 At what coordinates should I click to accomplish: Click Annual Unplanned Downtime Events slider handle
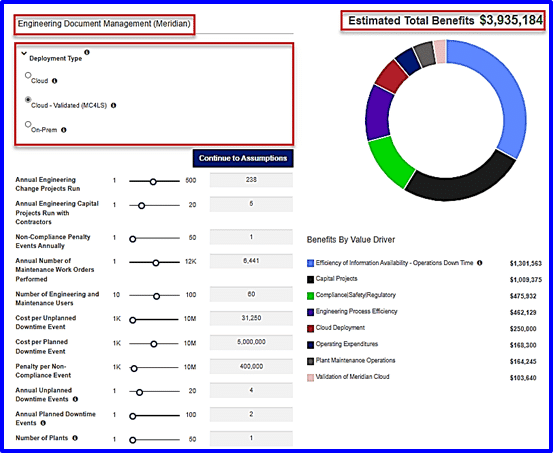(x=139, y=392)
